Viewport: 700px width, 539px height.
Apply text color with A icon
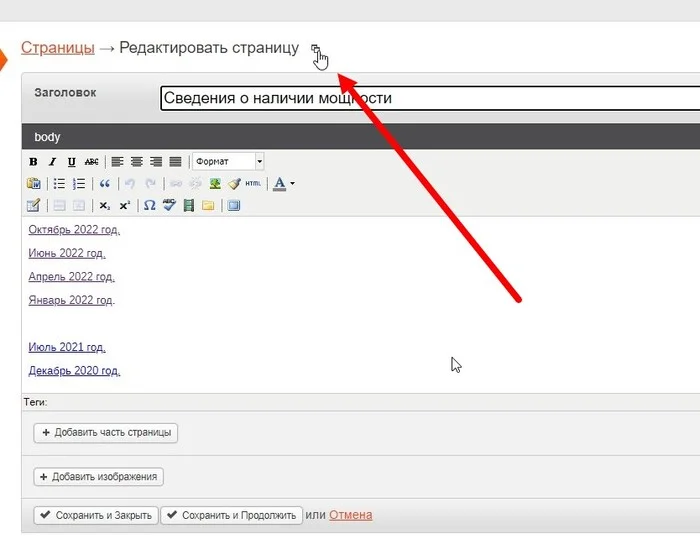pyautogui.click(x=279, y=184)
